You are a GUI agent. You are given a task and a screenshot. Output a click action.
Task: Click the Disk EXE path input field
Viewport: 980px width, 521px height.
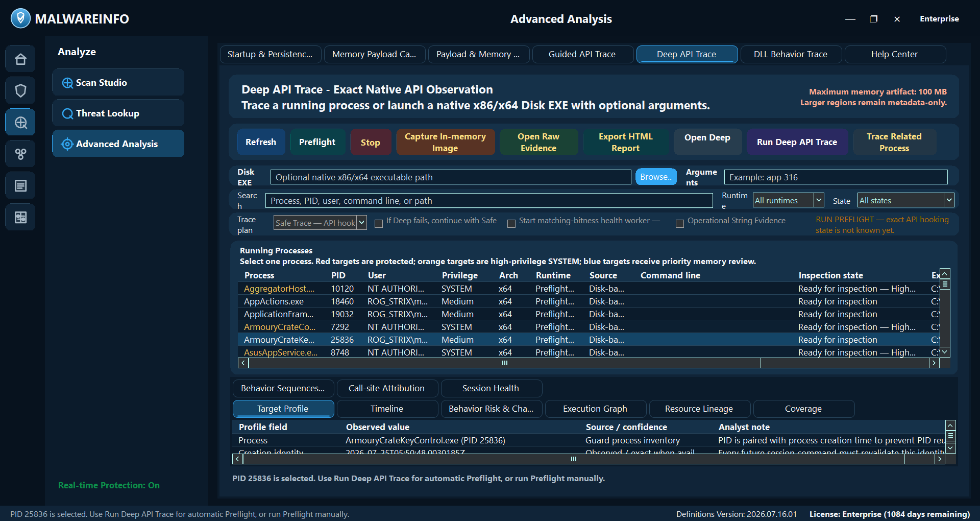tap(451, 177)
